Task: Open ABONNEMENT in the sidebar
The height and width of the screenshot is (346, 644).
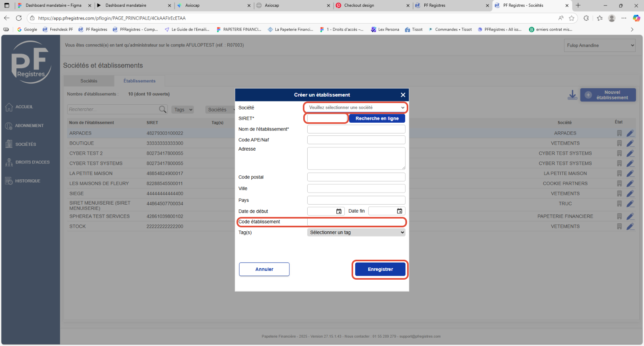Action: pyautogui.click(x=24, y=126)
